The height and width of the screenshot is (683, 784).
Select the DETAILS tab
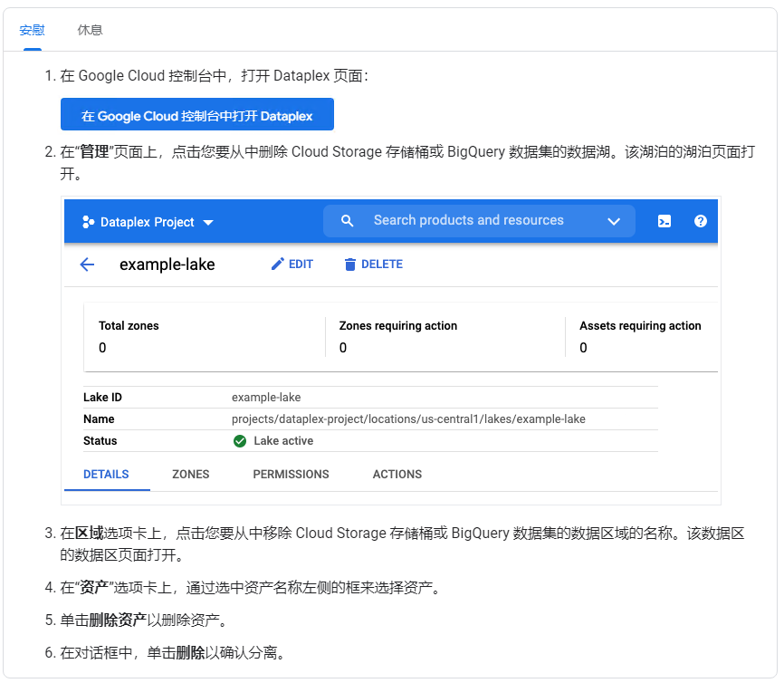point(106,474)
